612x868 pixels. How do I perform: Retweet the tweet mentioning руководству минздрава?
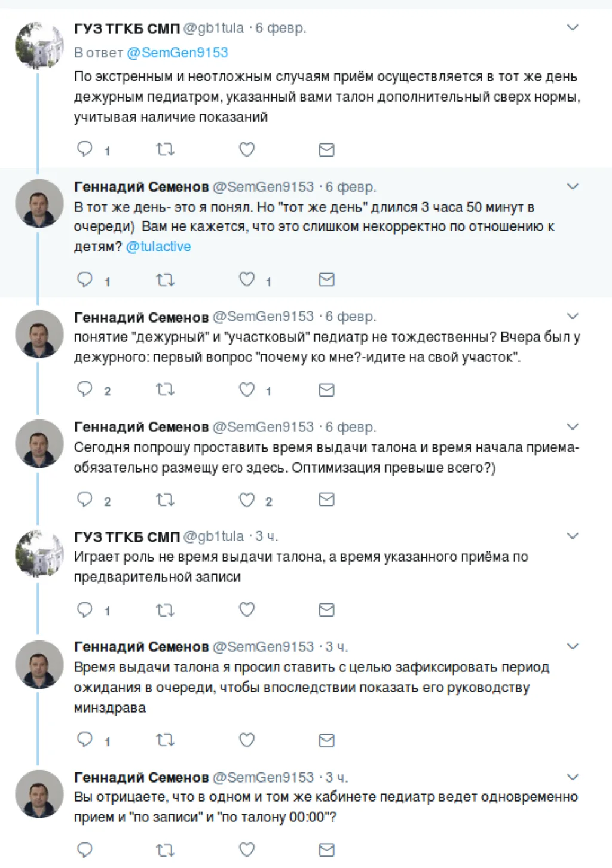point(165,741)
